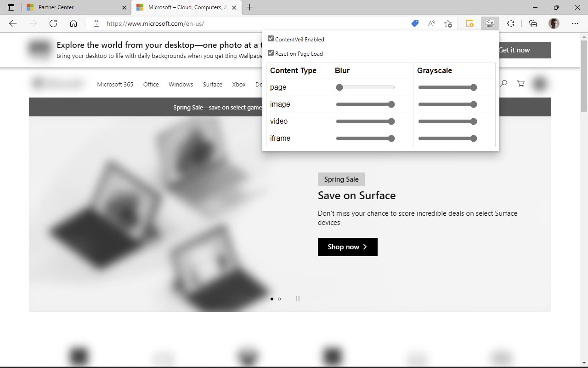Click the image row label
The image size is (588, 368).
(x=280, y=104)
